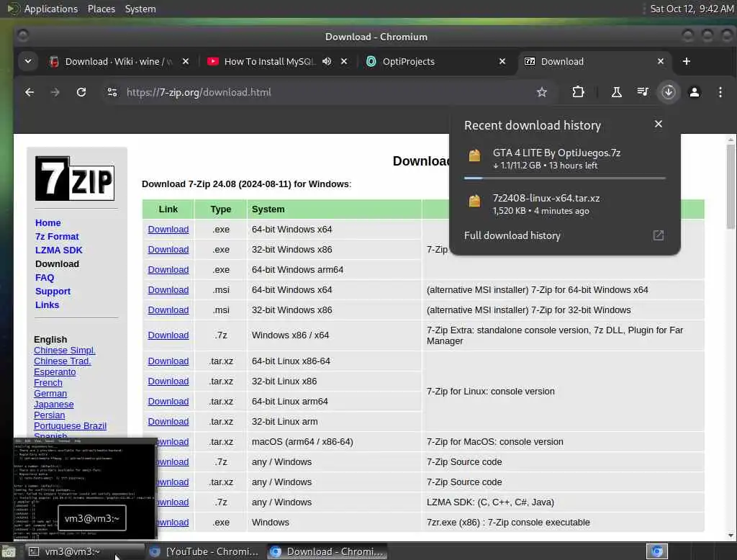Viewport: 737px width, 560px height.
Task: Switch to How To Install MySQL tab
Action: tap(269, 62)
